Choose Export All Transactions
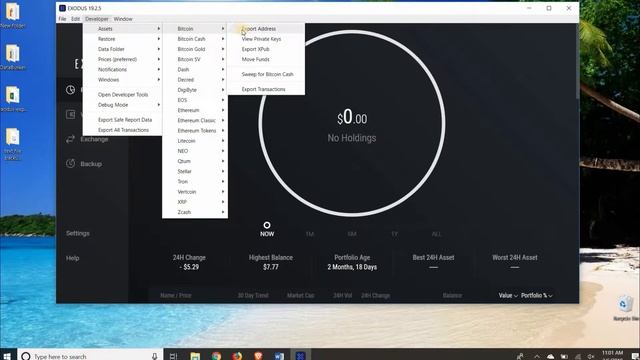Image resolution: width=640 pixels, height=360 pixels. coord(122,130)
